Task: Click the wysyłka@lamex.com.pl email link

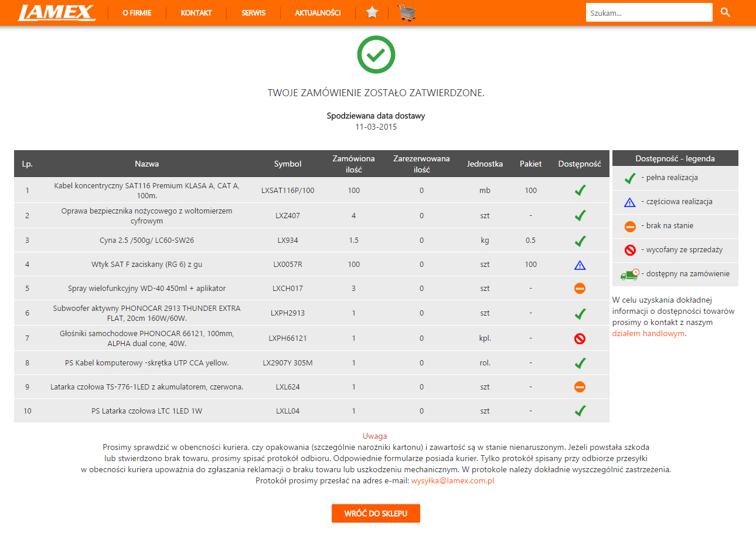Action: click(x=453, y=481)
